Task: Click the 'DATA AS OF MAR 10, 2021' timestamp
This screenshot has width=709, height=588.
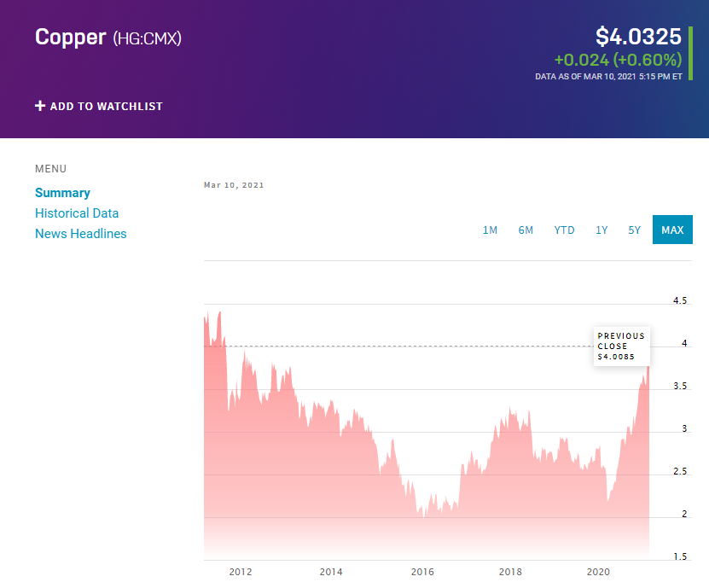Action: tap(608, 77)
